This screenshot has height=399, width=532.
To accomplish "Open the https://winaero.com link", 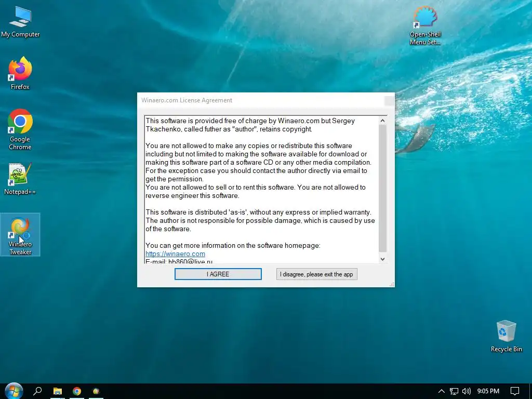I will (x=175, y=254).
